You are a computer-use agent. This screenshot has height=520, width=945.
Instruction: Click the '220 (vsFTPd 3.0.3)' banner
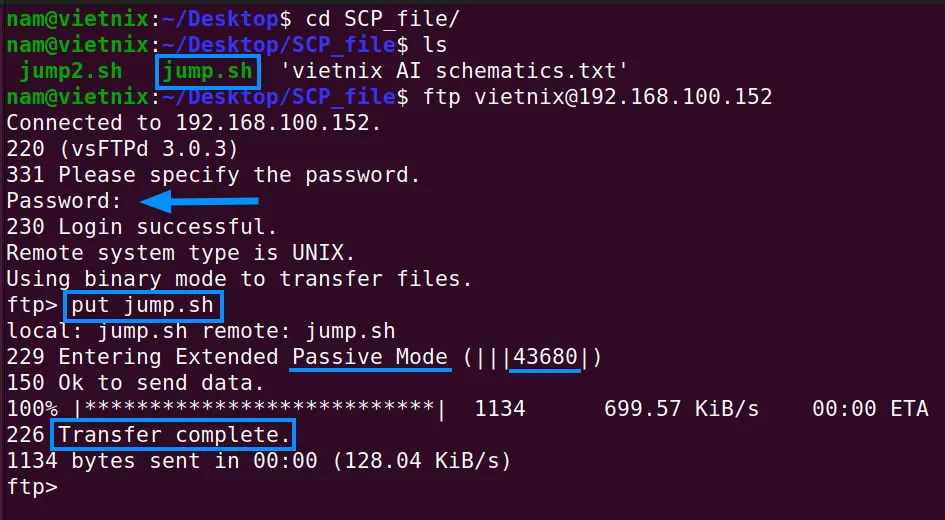(122, 149)
